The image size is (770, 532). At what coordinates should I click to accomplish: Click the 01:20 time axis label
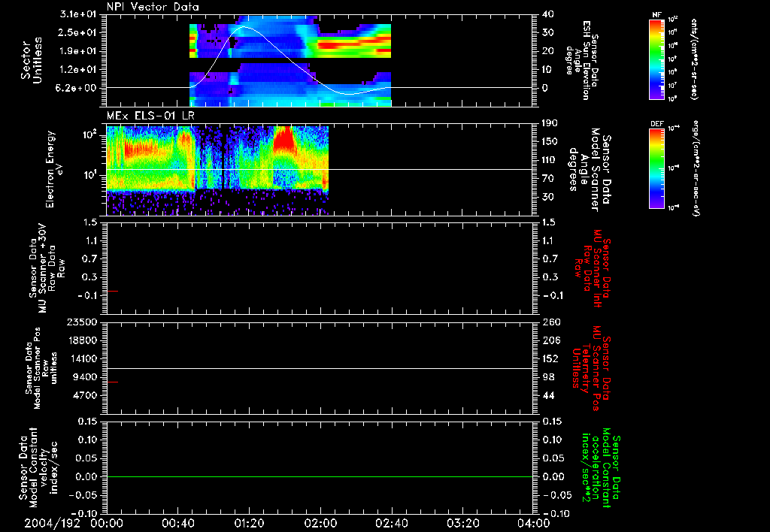click(x=249, y=523)
